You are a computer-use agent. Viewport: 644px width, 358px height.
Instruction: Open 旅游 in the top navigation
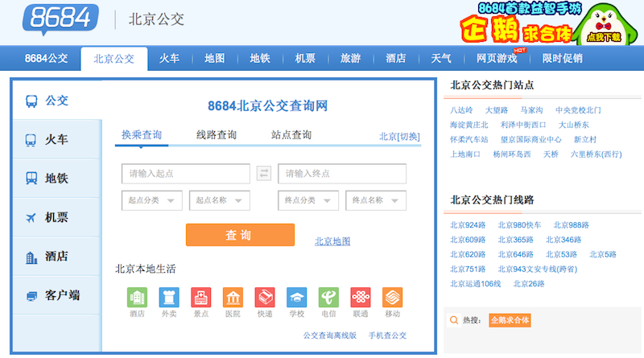350,58
